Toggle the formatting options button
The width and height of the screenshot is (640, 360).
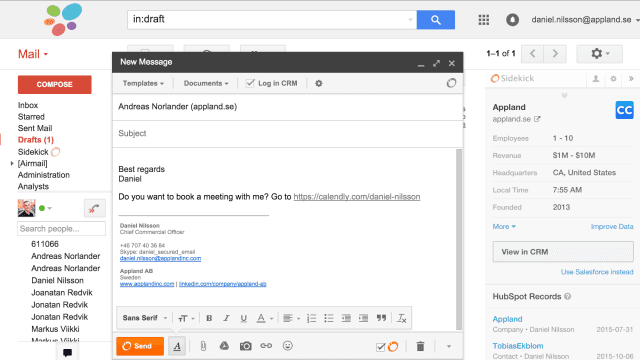click(177, 347)
